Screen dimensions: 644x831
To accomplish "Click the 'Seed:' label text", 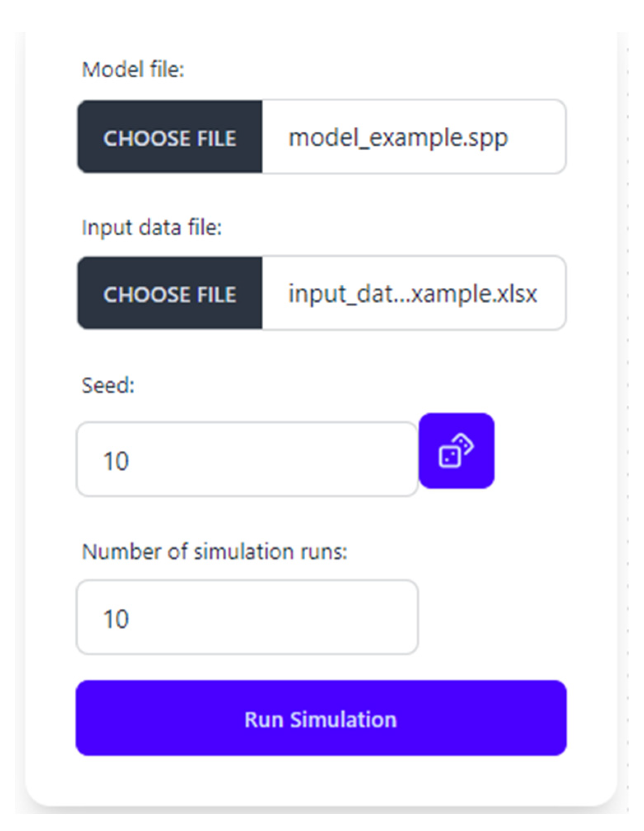I will (x=108, y=385).
